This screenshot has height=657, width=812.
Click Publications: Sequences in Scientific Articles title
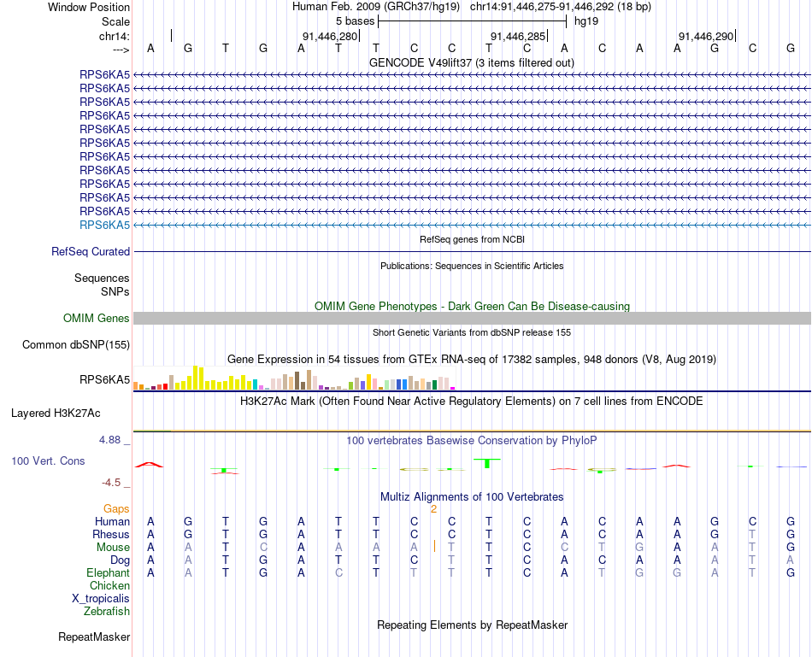pos(472,266)
